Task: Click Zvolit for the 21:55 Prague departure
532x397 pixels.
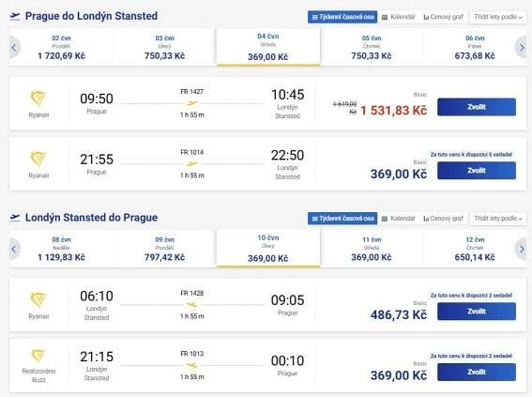Action: tap(477, 170)
